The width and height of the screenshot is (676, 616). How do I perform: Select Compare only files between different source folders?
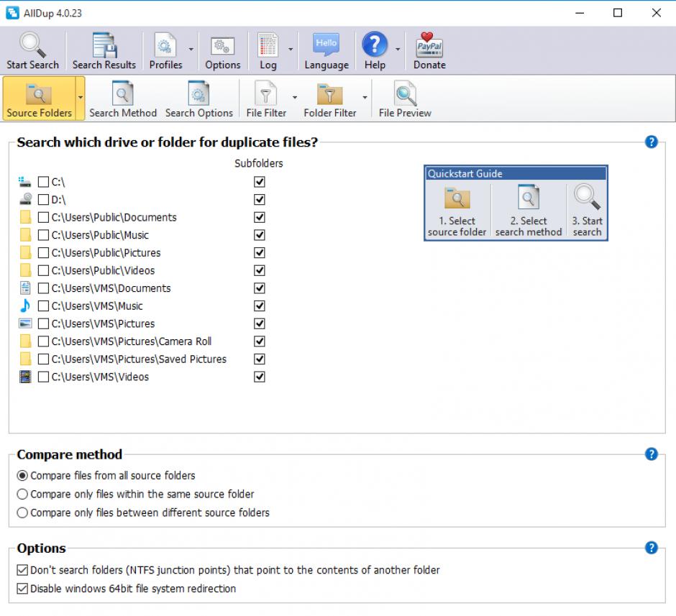coord(22,512)
